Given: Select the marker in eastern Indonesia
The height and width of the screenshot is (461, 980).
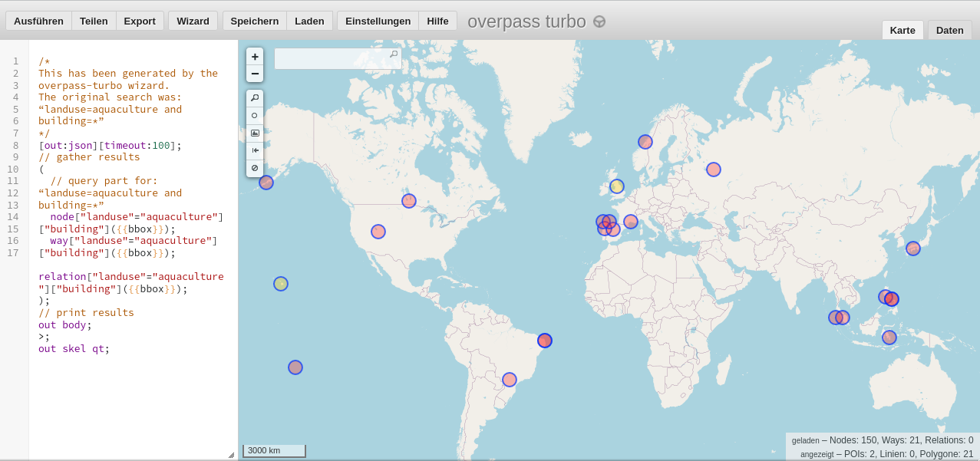Looking at the screenshot, I should tap(889, 338).
